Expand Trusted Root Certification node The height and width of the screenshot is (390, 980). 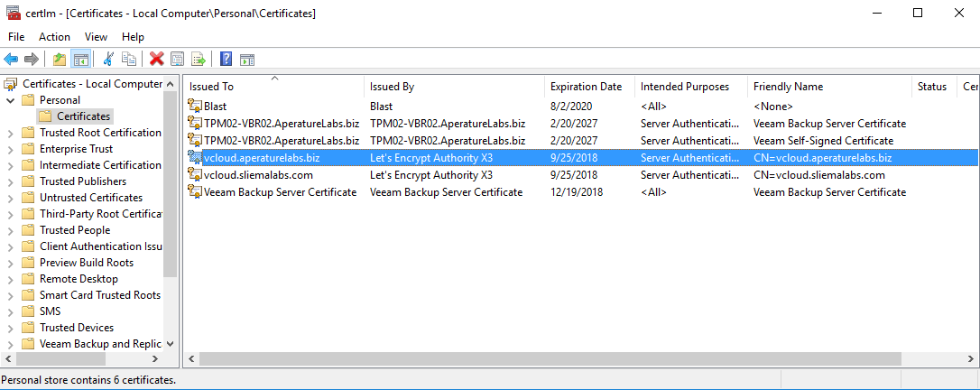(x=10, y=133)
